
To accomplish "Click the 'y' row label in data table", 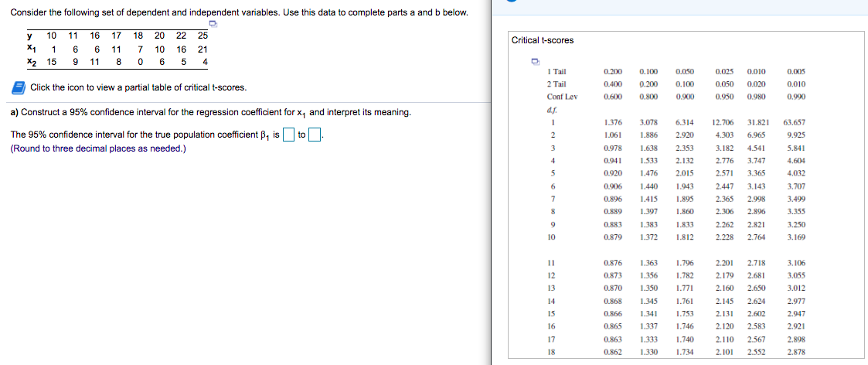I will click(29, 36).
